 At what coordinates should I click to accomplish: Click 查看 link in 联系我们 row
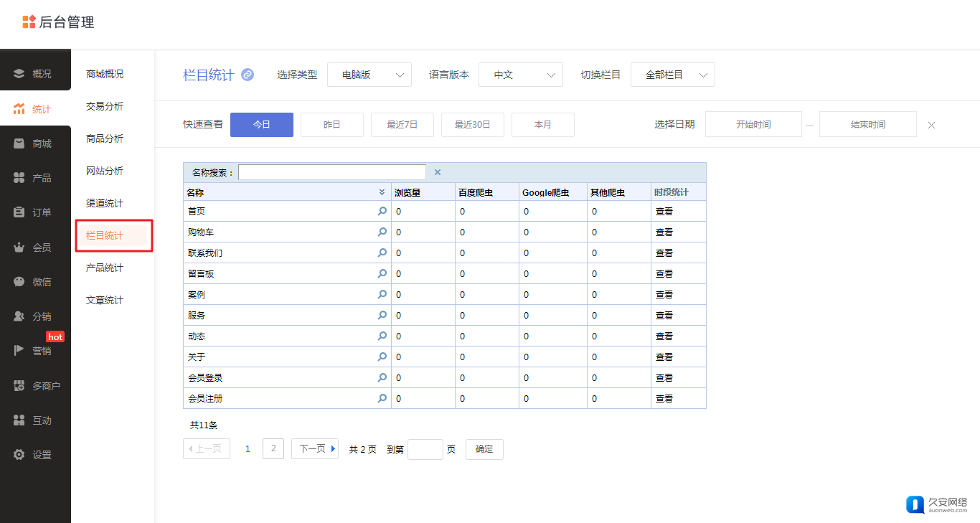[x=664, y=253]
